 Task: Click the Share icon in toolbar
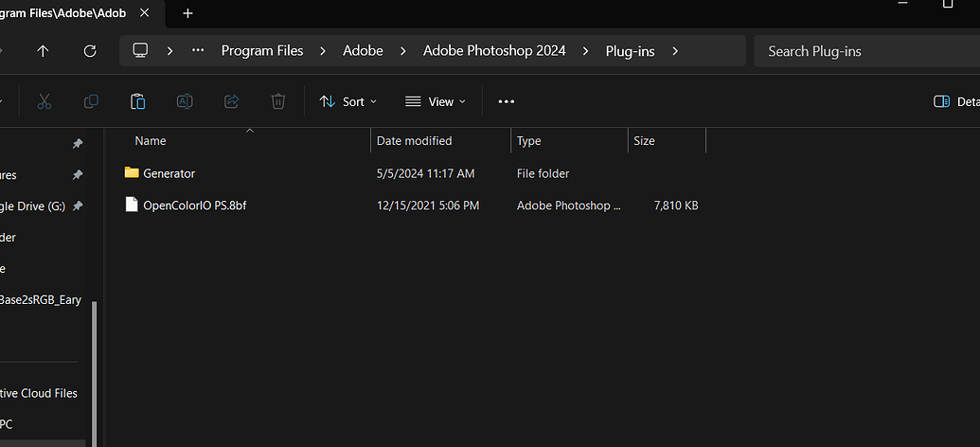click(232, 101)
